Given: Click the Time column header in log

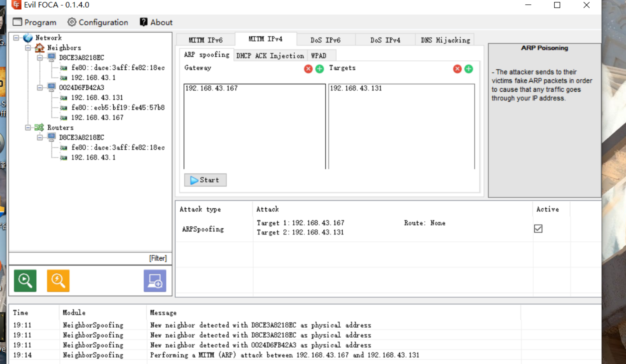Looking at the screenshot, I should (34, 313).
